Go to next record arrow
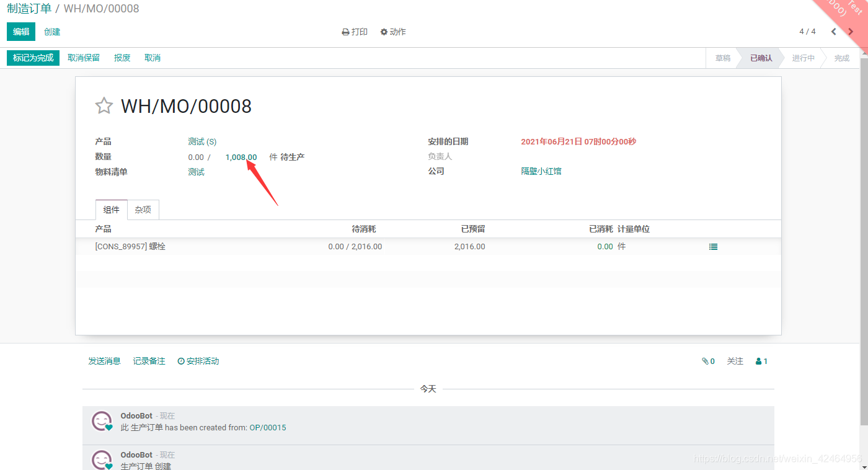Viewport: 868px width, 470px height. 851,32
